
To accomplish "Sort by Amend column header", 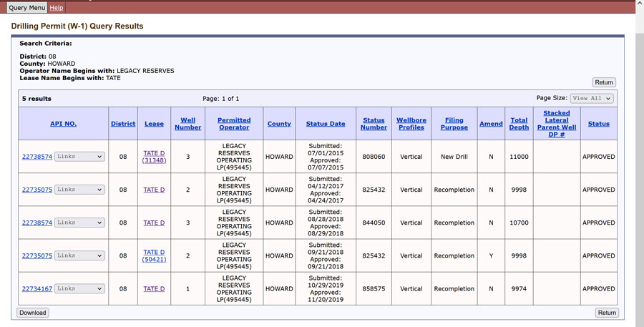I will [491, 124].
